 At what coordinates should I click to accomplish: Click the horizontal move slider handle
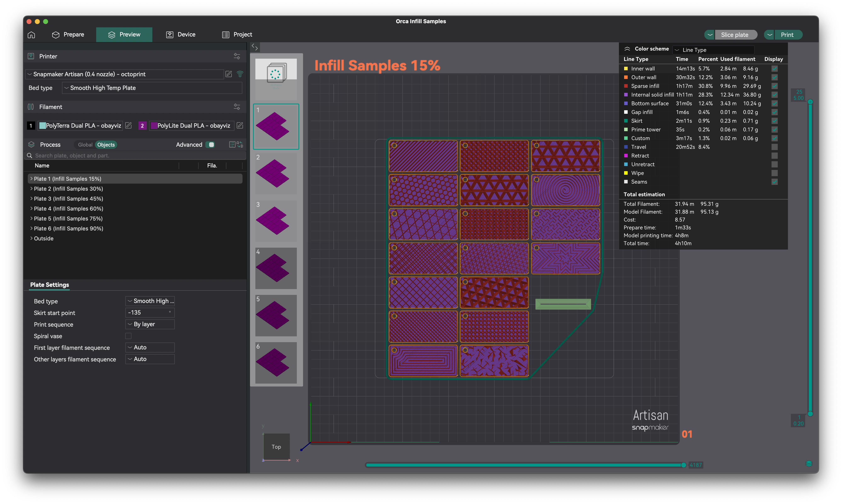coord(683,465)
